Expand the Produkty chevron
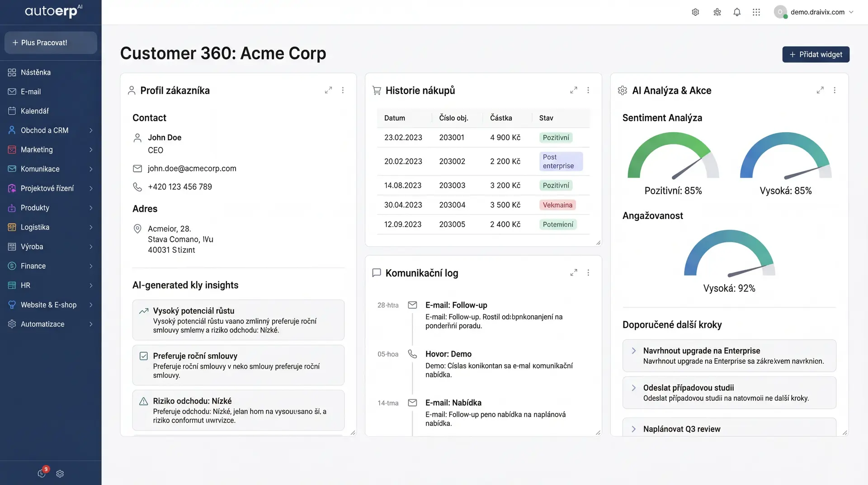 tap(91, 208)
